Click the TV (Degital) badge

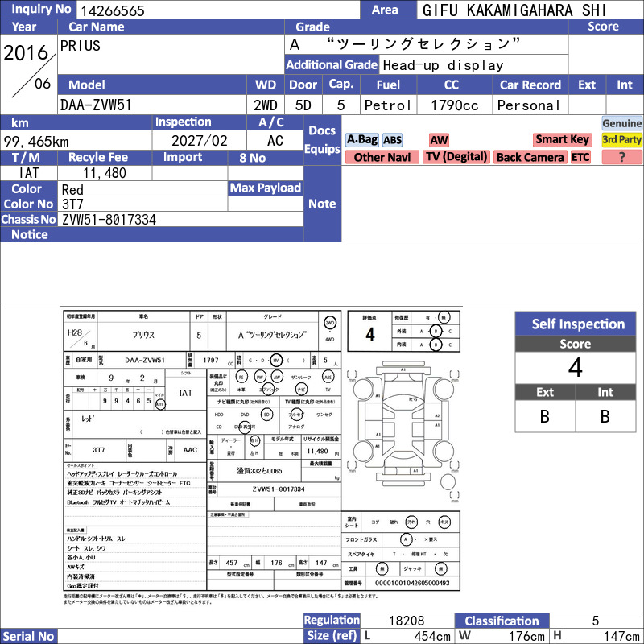click(x=456, y=157)
